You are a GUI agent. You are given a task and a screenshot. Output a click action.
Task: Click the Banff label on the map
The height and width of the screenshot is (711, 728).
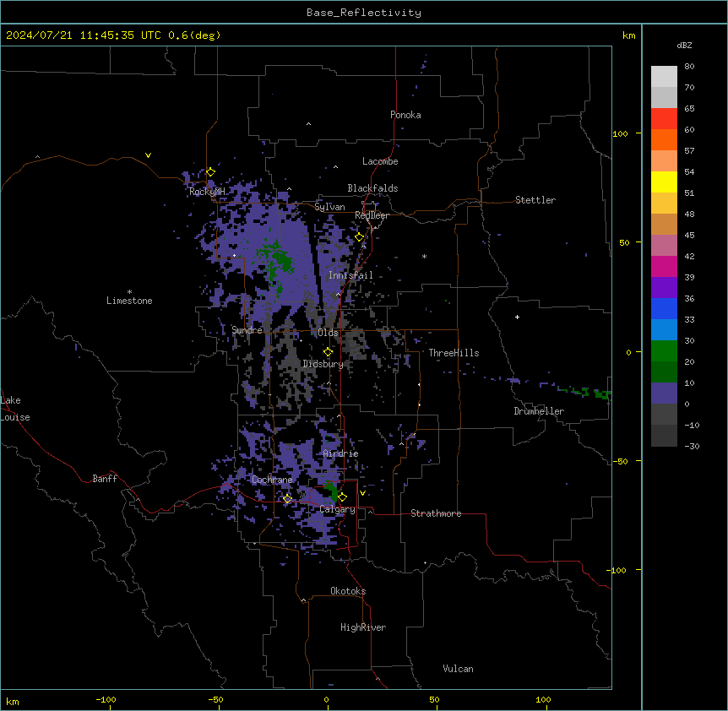coord(105,479)
